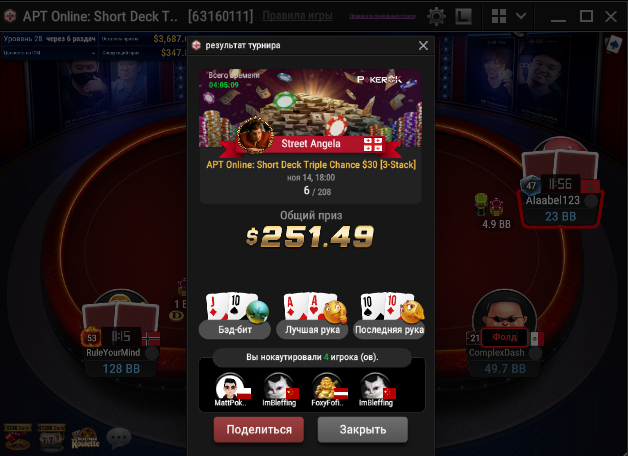View the Лучшая рука hand
This screenshot has height=456, width=628.
312,316
